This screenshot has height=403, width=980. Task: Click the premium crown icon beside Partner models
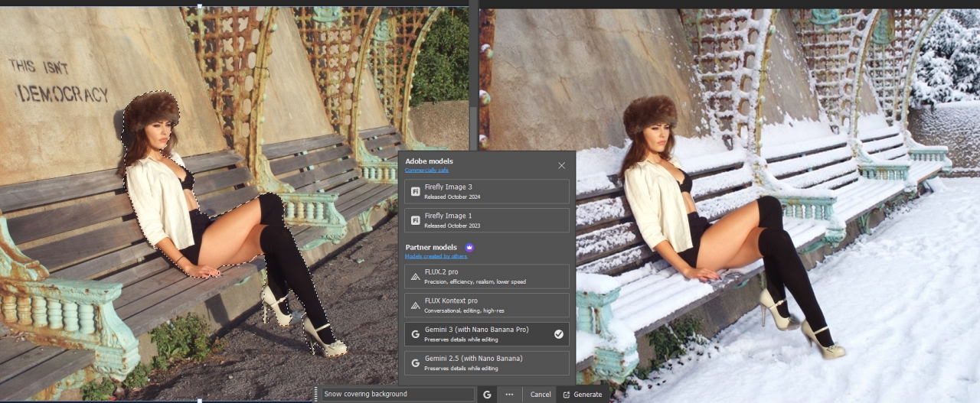(x=470, y=248)
